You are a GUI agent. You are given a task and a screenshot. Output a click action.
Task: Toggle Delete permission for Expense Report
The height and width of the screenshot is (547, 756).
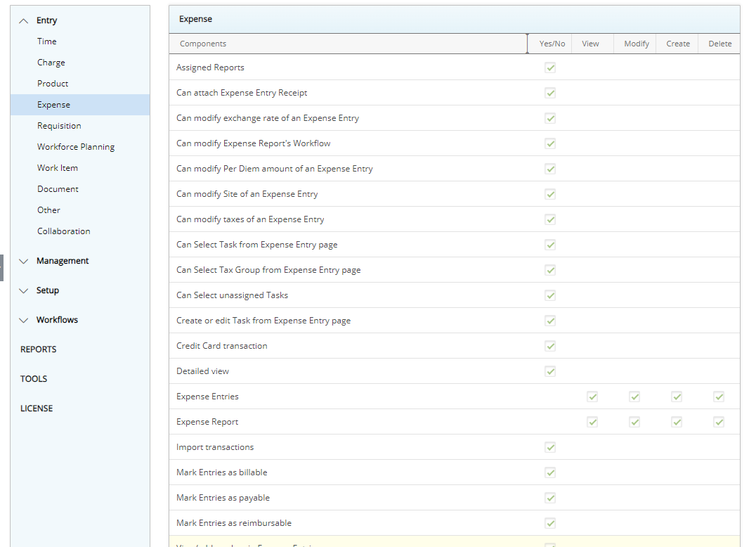719,422
